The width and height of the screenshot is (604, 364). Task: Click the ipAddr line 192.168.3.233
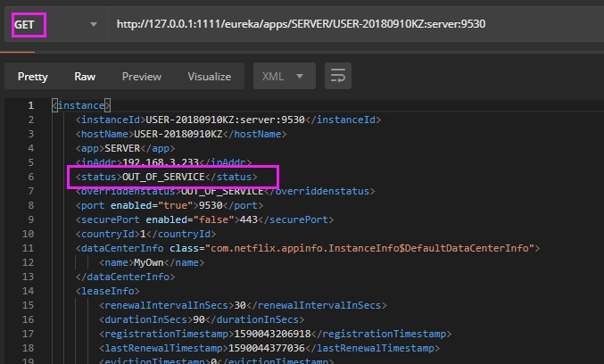pyautogui.click(x=163, y=162)
